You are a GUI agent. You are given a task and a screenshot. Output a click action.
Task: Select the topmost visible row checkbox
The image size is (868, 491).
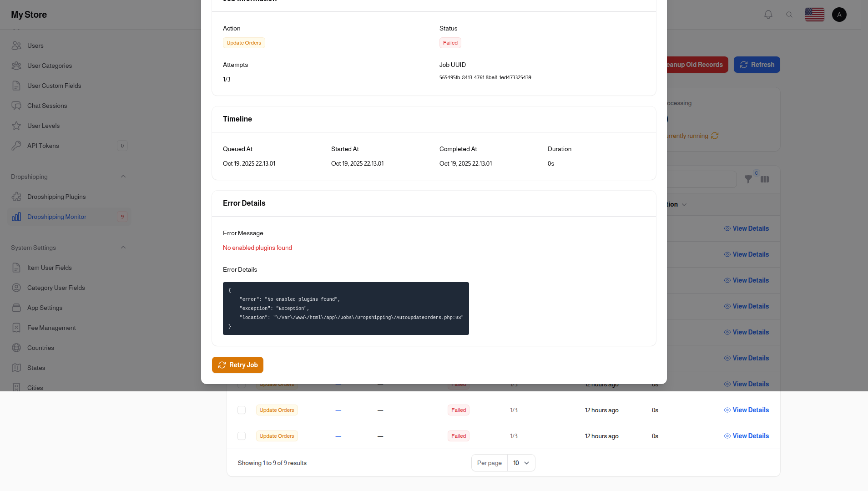pos(242,384)
